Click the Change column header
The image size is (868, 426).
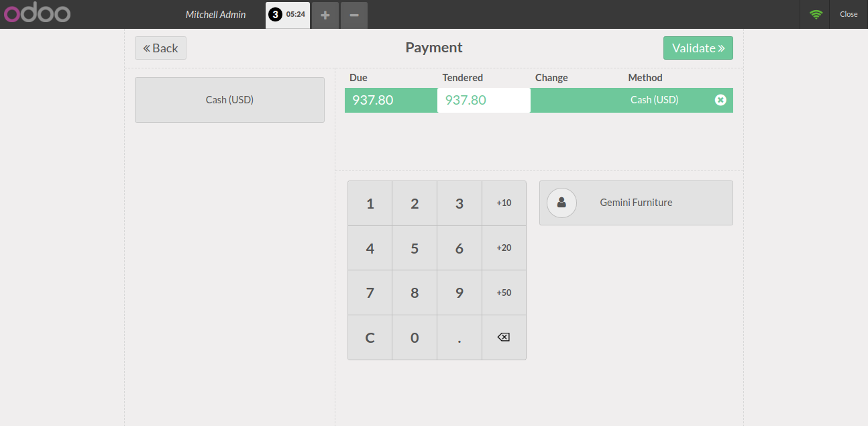tap(551, 78)
